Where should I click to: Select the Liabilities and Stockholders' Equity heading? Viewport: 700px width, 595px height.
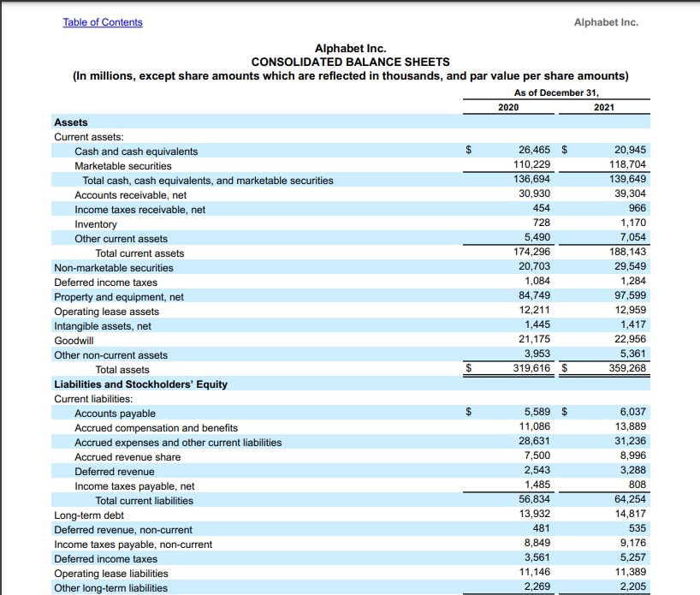tap(141, 384)
